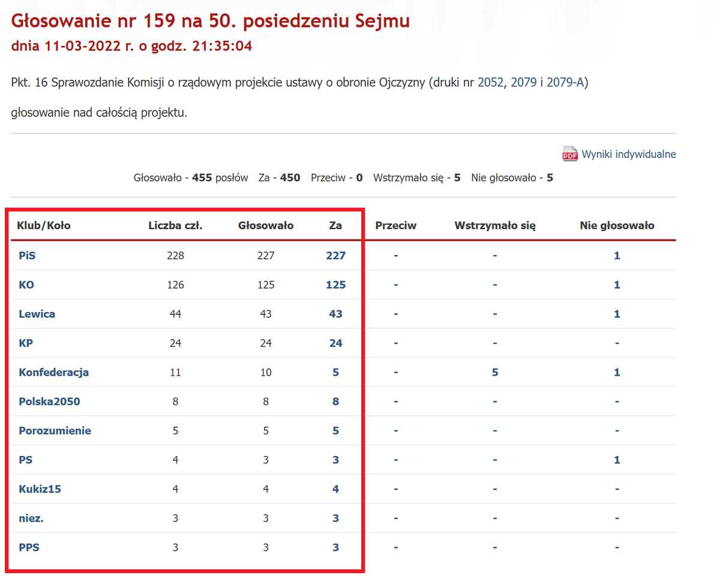This screenshot has height=588, width=720.
Task: Select Lewica's 43 votes in favor
Action: tap(335, 313)
